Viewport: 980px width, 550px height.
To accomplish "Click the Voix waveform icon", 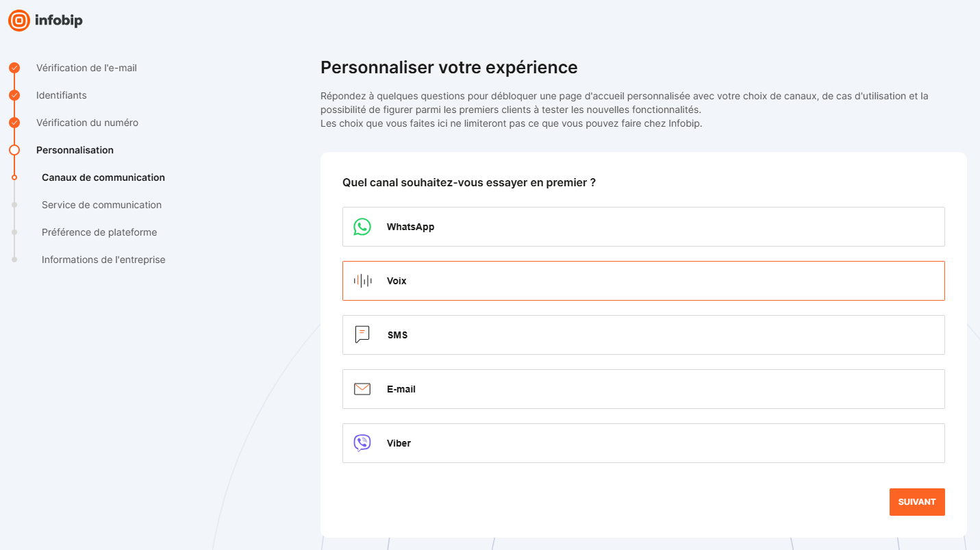I will 362,281.
